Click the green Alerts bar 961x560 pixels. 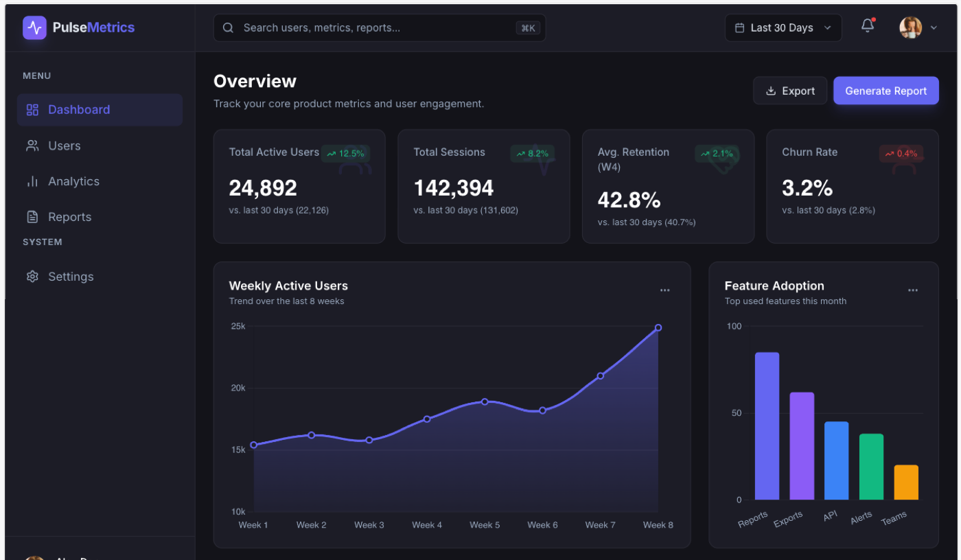tap(872, 467)
